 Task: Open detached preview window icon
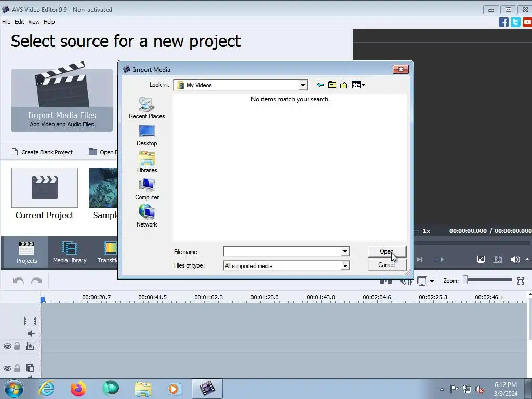pyautogui.click(x=481, y=259)
